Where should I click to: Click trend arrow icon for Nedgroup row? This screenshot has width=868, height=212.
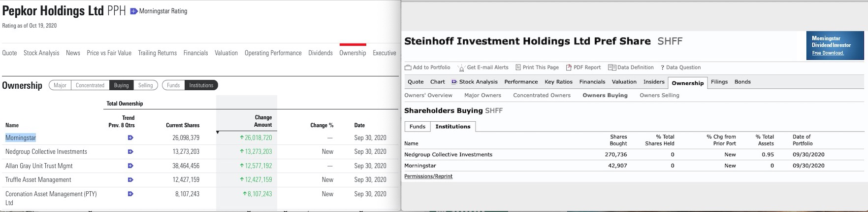[x=130, y=152]
